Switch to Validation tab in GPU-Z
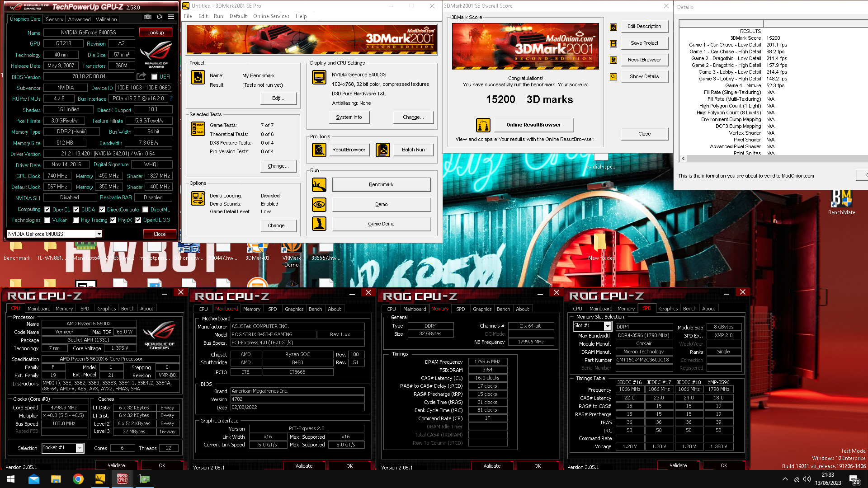This screenshot has width=868, height=488. coord(106,19)
